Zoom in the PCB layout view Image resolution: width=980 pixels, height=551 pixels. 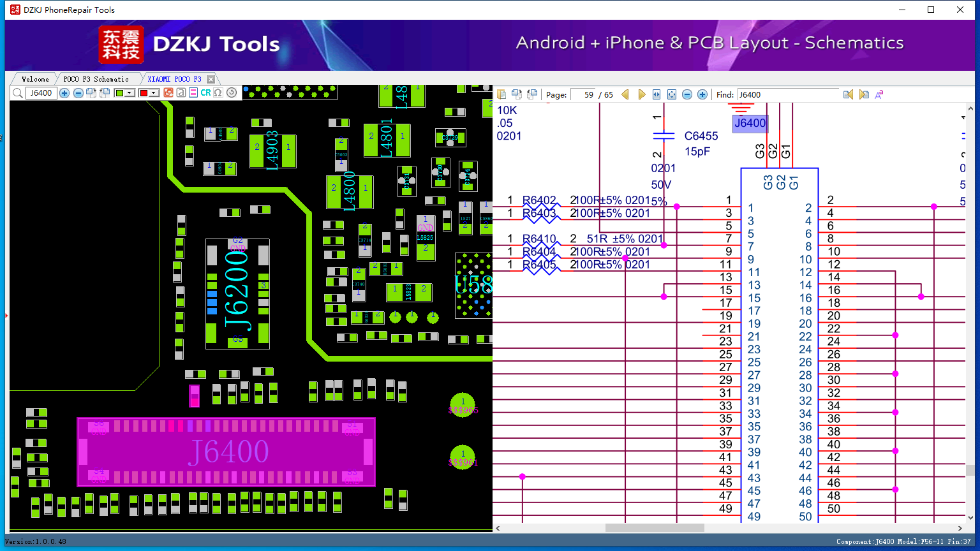point(64,93)
